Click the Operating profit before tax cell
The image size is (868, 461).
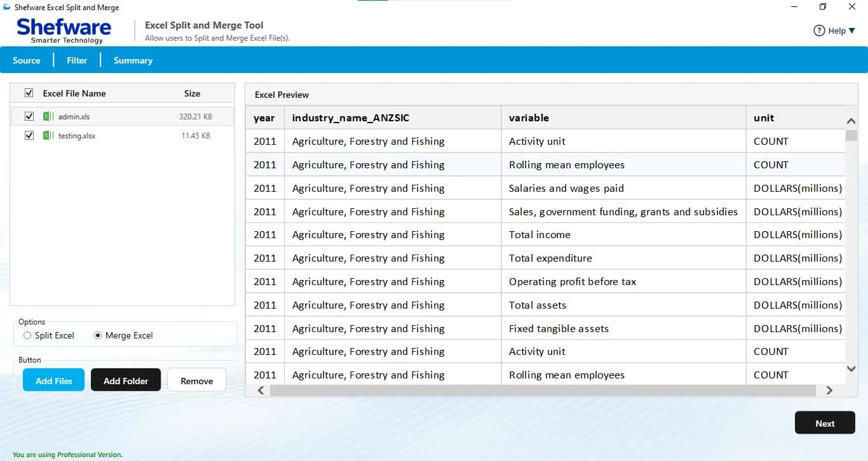pos(623,281)
